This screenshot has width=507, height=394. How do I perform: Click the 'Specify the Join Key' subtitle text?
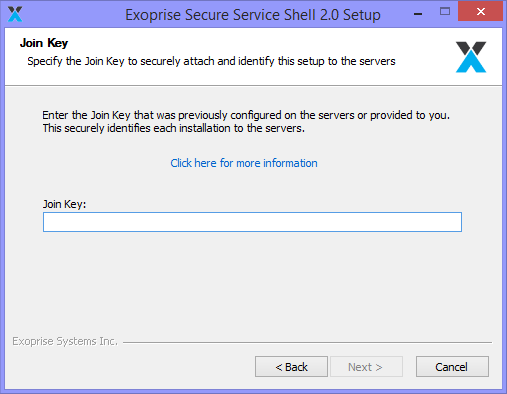211,61
